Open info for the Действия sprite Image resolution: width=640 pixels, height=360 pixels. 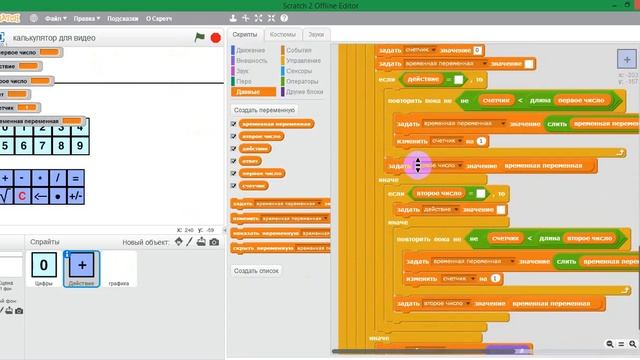[x=67, y=254]
